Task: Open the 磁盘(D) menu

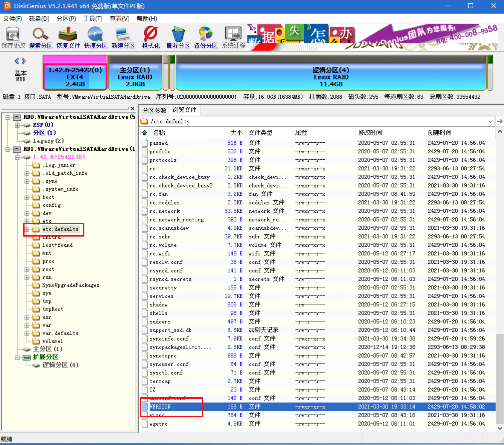Action: [x=39, y=19]
